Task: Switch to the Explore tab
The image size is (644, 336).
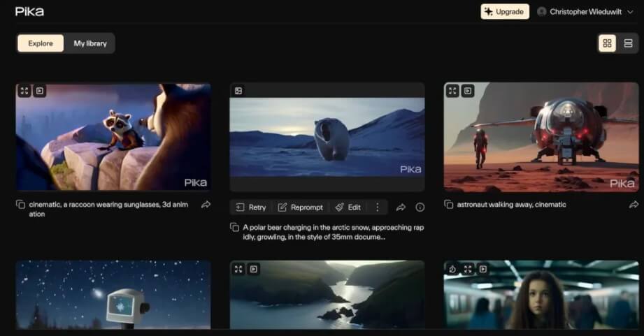Action: point(41,43)
